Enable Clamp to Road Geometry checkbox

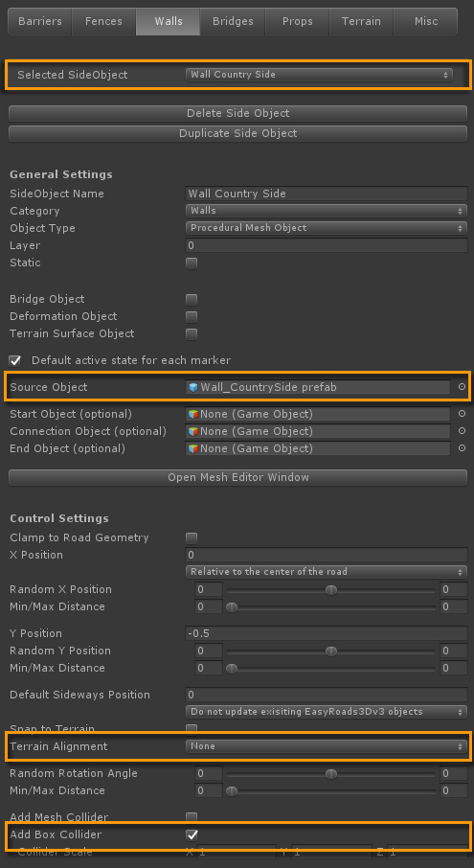point(192,537)
